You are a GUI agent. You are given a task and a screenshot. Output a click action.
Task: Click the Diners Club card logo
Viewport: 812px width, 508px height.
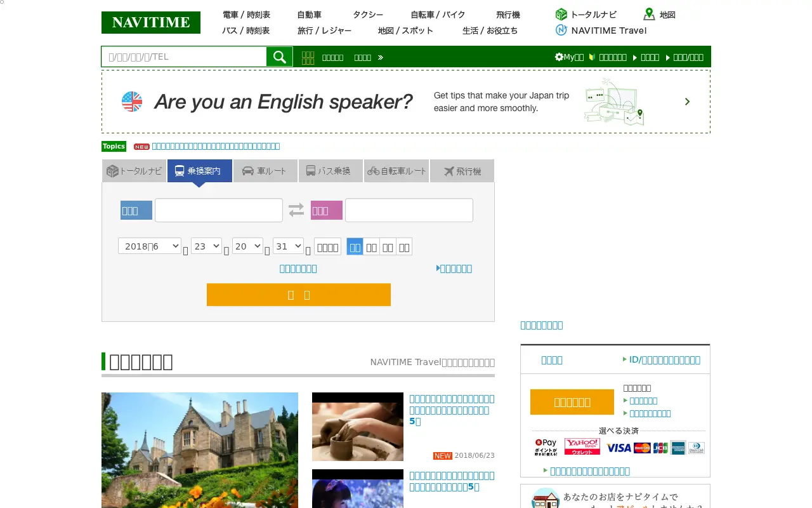point(697,448)
